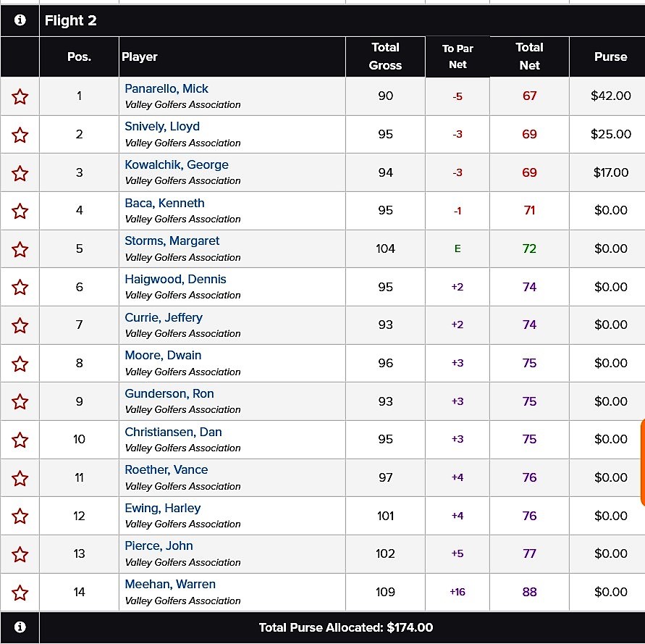Click the Total Gross column header
The height and width of the screenshot is (644, 645).
[385, 57]
